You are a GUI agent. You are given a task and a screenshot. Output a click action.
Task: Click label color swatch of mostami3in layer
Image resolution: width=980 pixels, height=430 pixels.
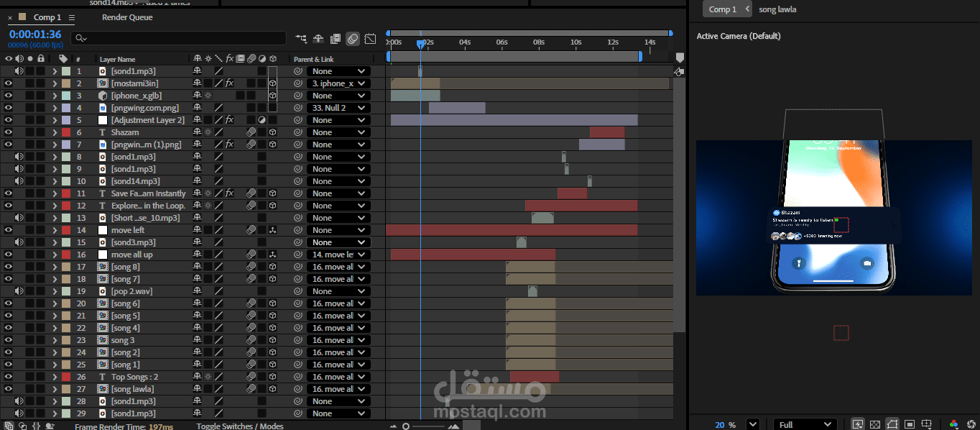66,83
